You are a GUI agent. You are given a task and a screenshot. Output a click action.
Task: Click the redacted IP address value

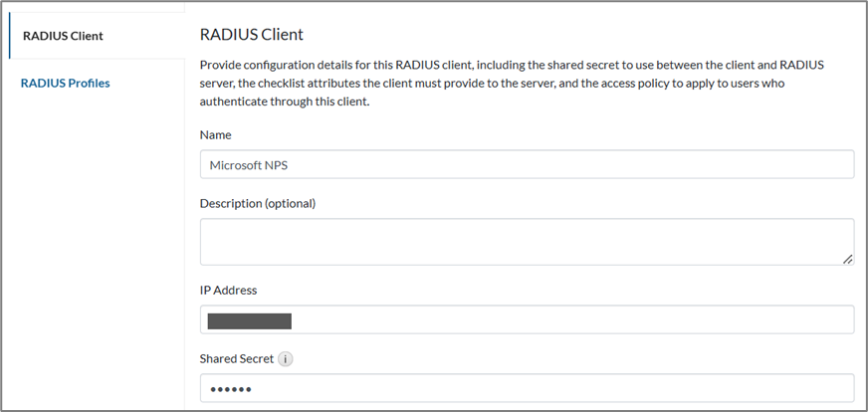tap(249, 320)
